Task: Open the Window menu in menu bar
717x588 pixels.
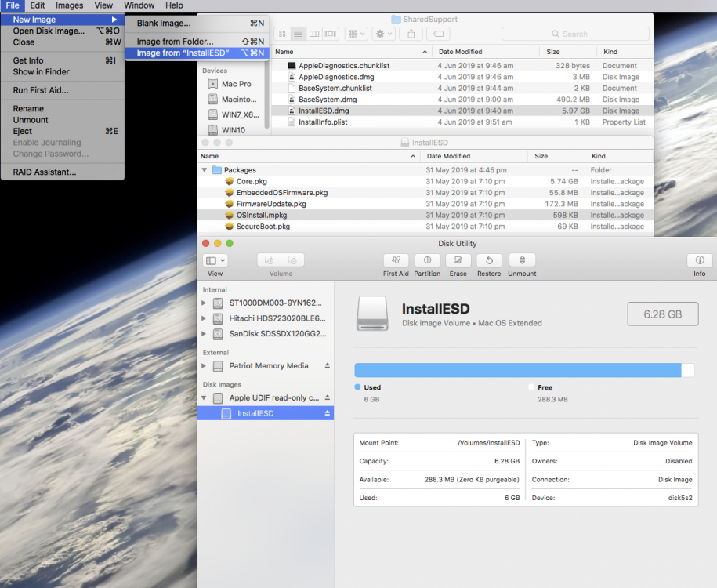Action: [139, 5]
